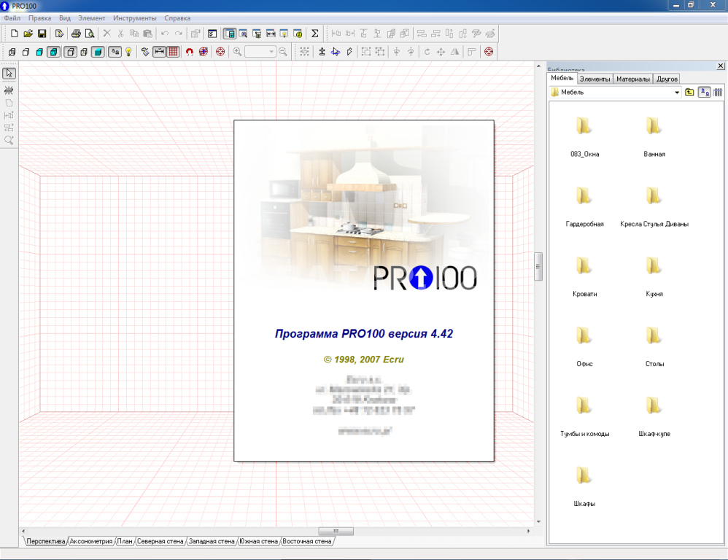The height and width of the screenshot is (560, 728).
Task: Open a project using the open folder icon
Action: [28, 34]
